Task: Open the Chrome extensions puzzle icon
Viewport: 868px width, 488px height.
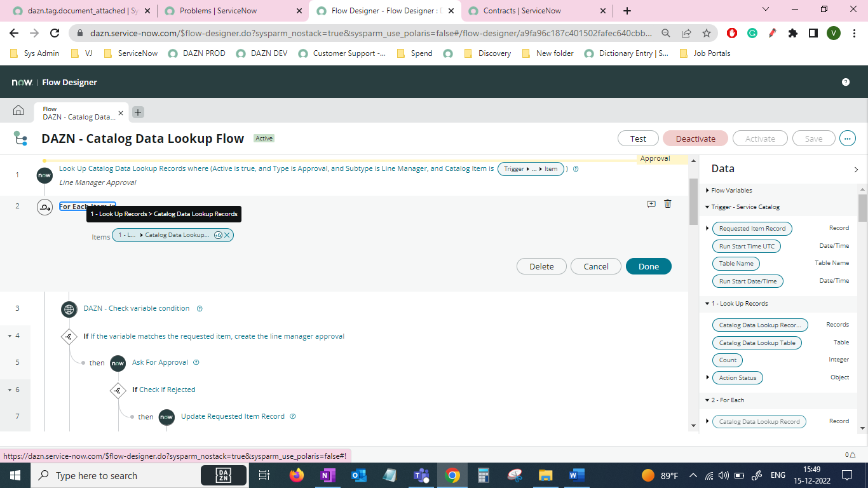Action: point(792,33)
